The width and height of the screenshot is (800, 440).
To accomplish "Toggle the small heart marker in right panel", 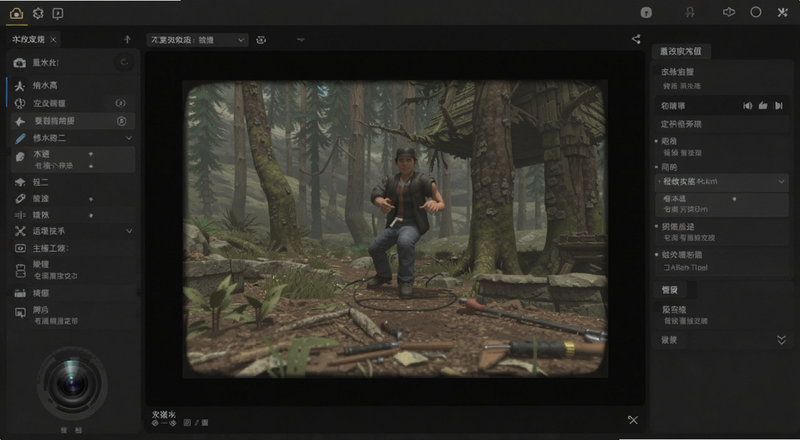I will [x=734, y=199].
